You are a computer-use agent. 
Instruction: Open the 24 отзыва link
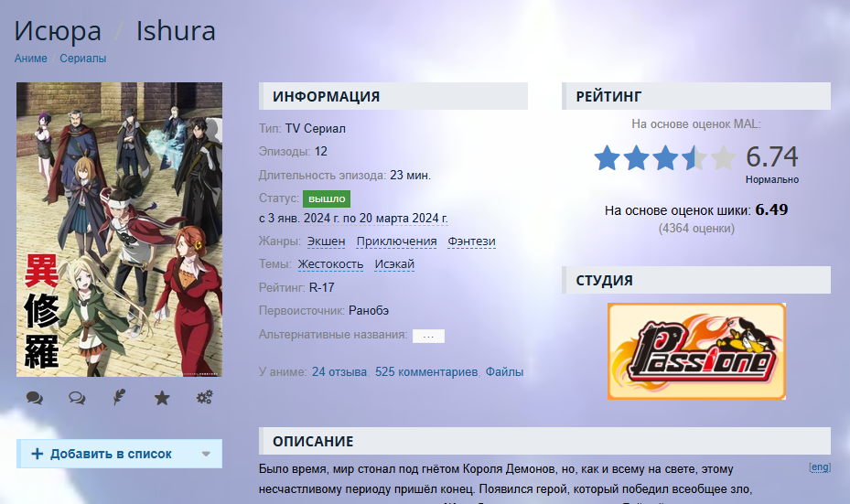(x=339, y=371)
